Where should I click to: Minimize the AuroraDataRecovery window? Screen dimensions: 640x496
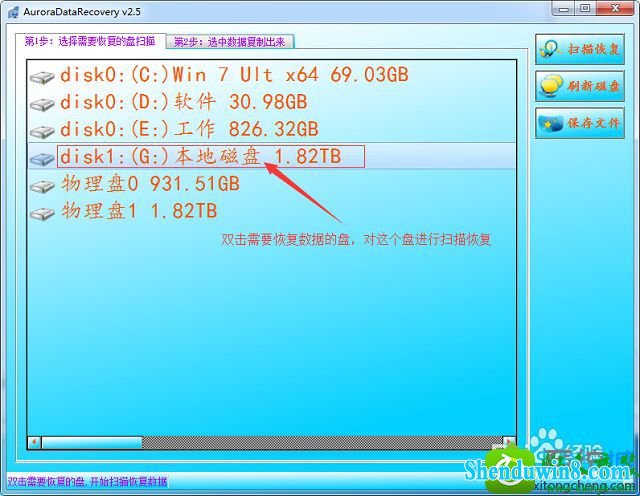click(x=564, y=8)
